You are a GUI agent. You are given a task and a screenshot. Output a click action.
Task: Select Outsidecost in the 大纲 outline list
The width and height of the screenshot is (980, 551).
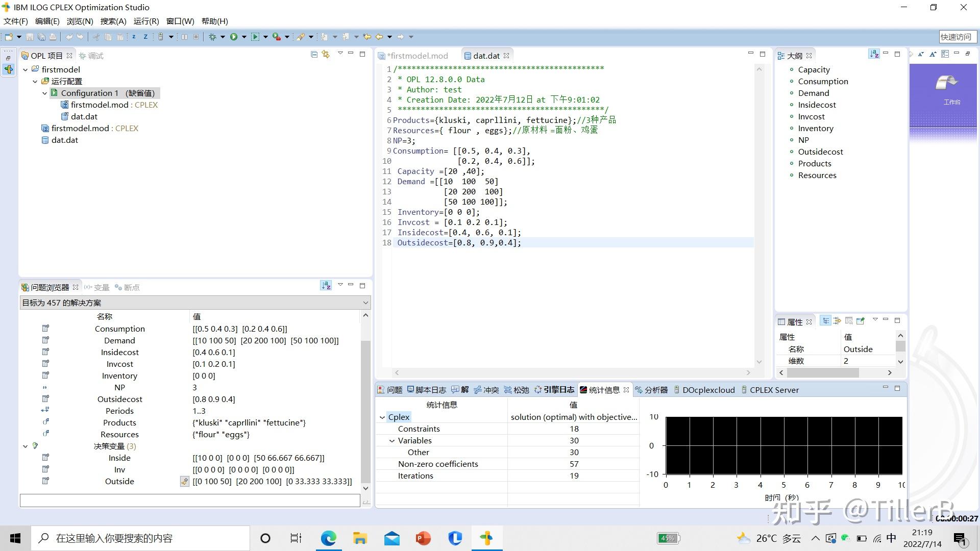point(820,152)
